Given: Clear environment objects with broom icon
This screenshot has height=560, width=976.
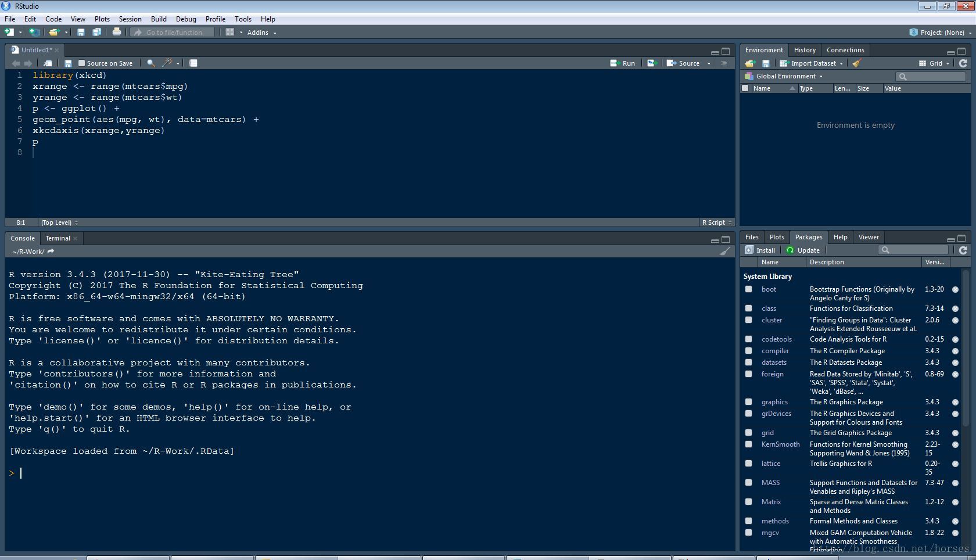Looking at the screenshot, I should point(857,63).
